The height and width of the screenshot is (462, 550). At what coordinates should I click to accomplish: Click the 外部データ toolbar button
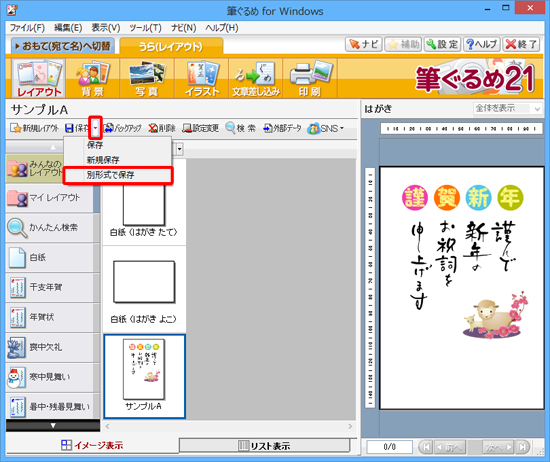[x=282, y=128]
